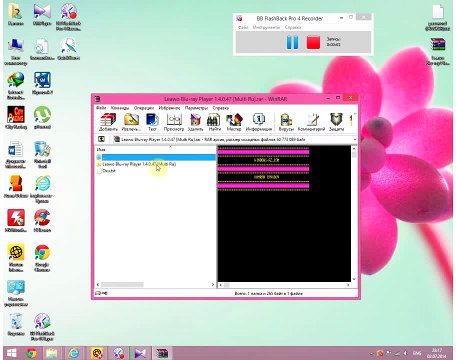The height and width of the screenshot is (360, 456).
Task: Open the blank document icon at desktop top-right
Action: click(x=438, y=17)
